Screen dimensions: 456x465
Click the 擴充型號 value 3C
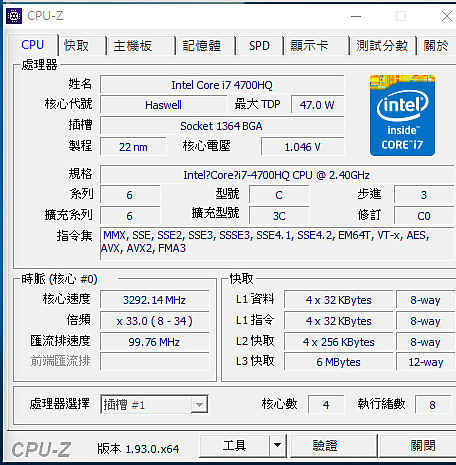pyautogui.click(x=279, y=216)
